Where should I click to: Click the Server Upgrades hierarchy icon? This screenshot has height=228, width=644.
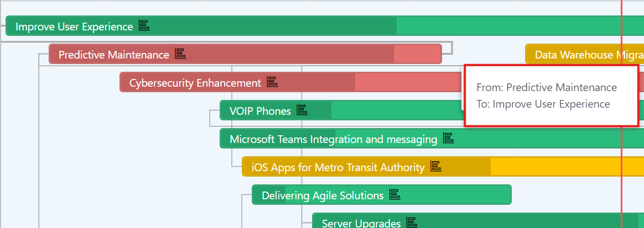click(412, 222)
